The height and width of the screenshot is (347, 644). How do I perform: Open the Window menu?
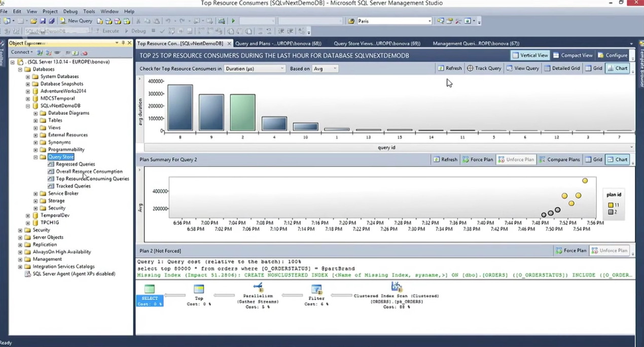110,11
